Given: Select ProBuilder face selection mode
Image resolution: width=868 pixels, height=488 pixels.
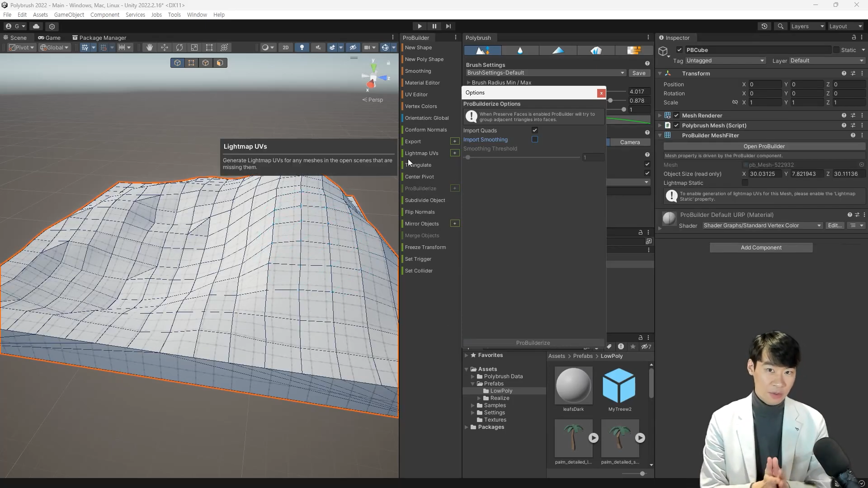Looking at the screenshot, I should pos(220,63).
